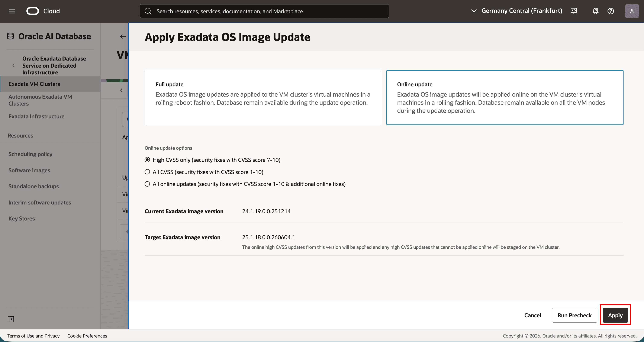Click the Online update options label

[168, 148]
